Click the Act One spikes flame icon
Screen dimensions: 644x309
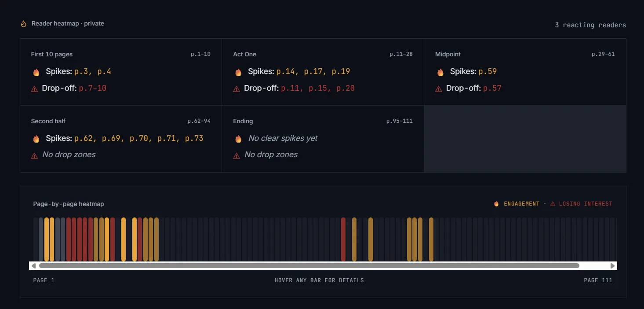(x=238, y=72)
